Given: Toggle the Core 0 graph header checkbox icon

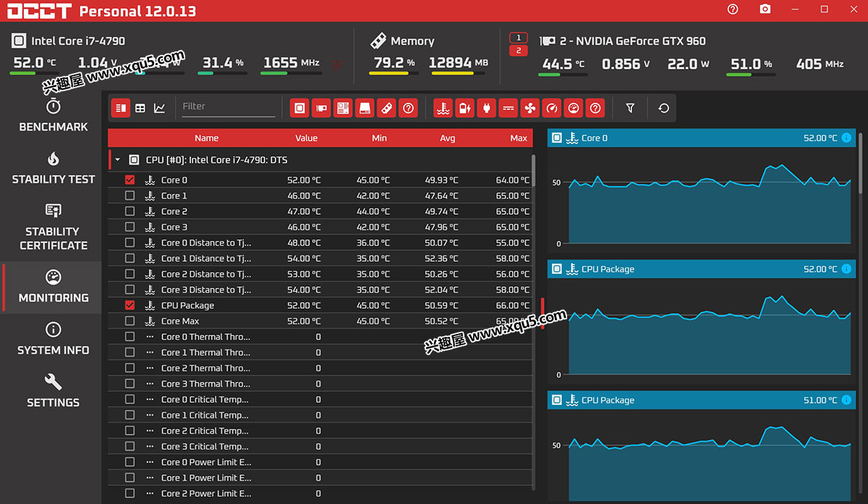Looking at the screenshot, I should [556, 138].
